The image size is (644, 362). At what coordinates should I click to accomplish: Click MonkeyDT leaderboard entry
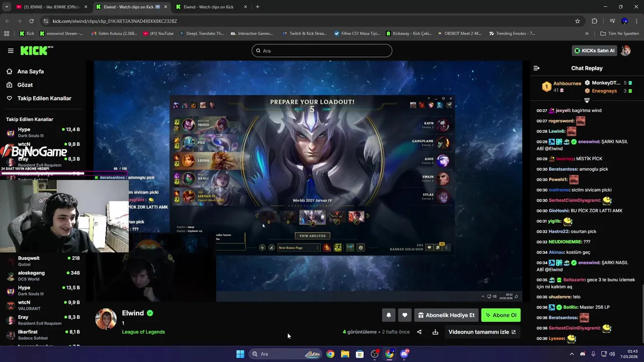point(606,83)
